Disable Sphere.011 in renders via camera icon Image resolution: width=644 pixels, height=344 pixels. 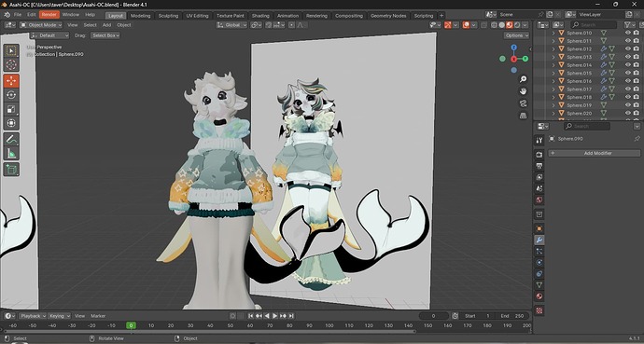637,41
